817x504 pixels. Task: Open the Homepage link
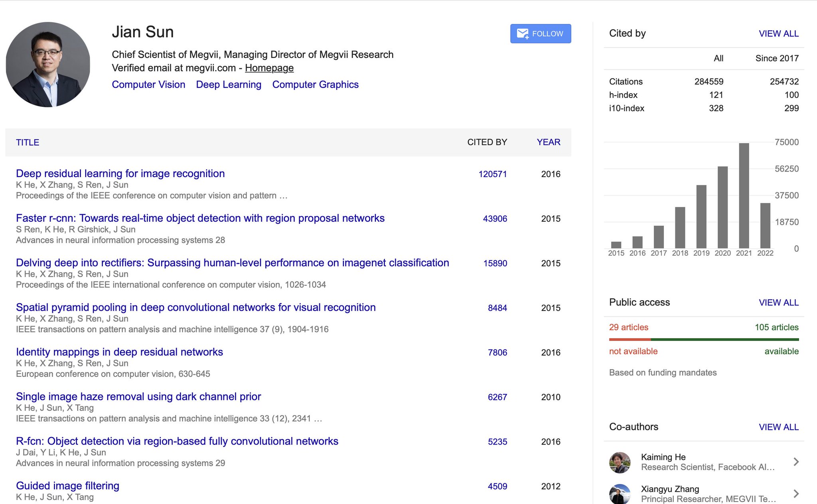pos(269,68)
